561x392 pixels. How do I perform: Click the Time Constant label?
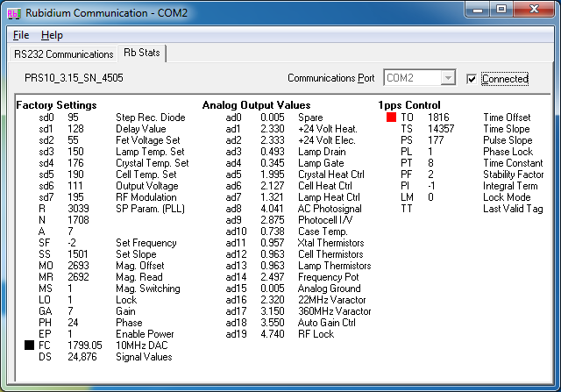coord(513,163)
